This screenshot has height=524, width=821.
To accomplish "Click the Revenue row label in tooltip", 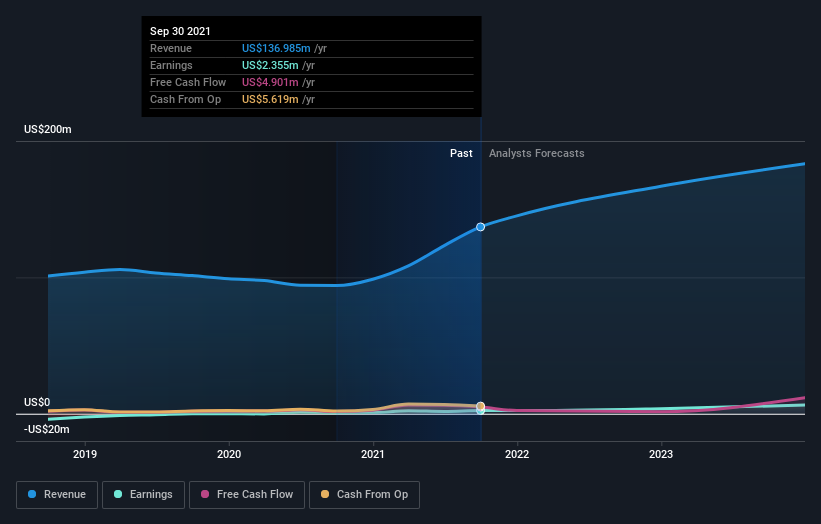I will pos(171,48).
